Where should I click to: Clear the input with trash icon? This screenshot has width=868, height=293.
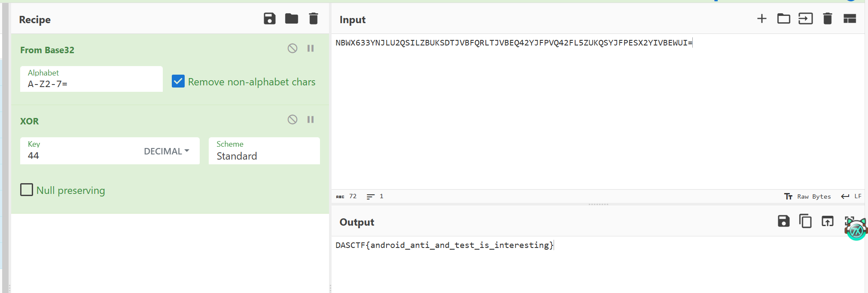pyautogui.click(x=827, y=19)
